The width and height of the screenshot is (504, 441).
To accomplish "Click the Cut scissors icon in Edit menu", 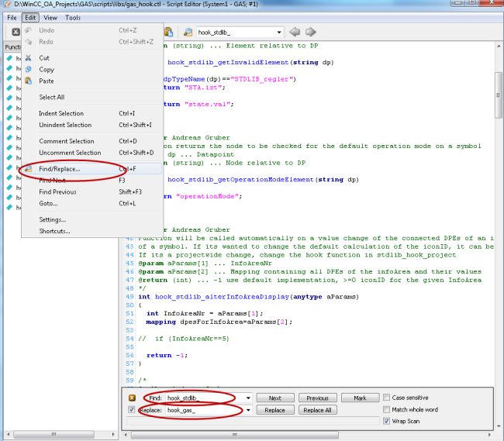I will [x=29, y=58].
